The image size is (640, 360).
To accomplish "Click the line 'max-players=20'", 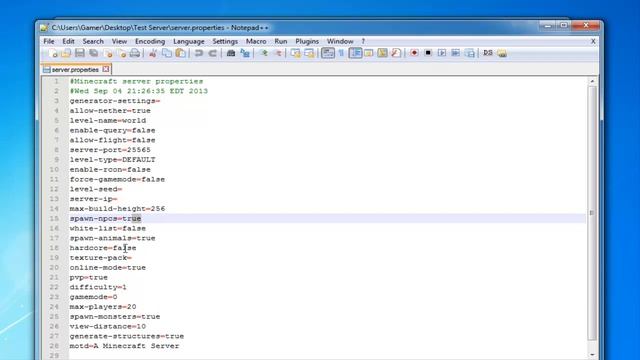I will pos(103,307).
